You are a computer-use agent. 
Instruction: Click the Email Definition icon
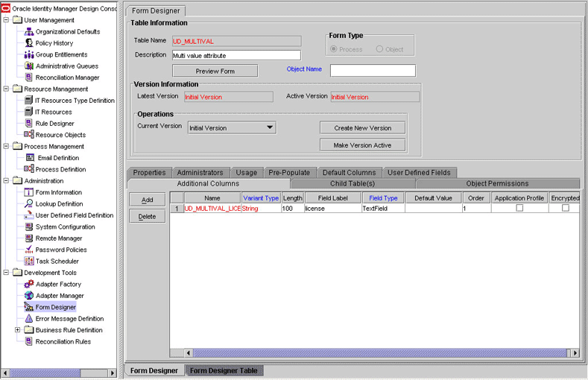coord(30,158)
